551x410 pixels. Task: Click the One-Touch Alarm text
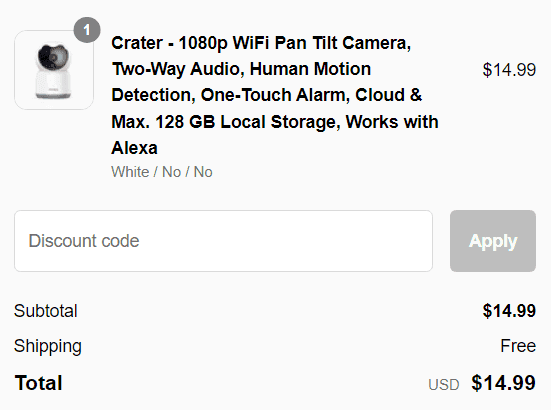point(275,95)
